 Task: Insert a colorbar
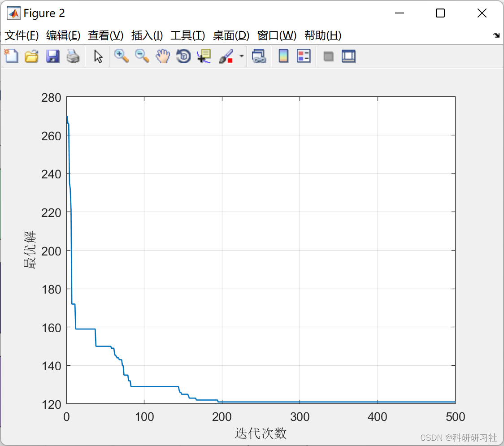click(283, 56)
